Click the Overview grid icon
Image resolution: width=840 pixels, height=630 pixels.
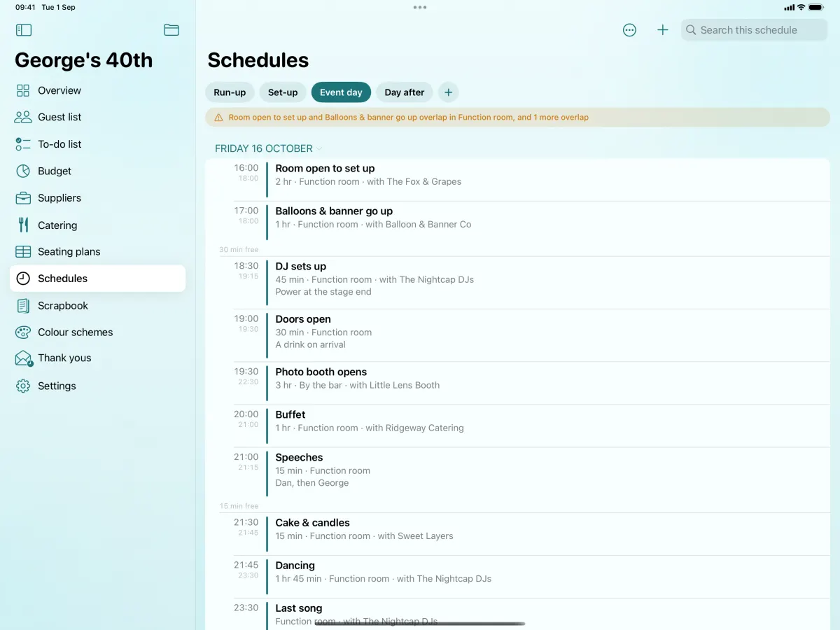[x=23, y=90]
